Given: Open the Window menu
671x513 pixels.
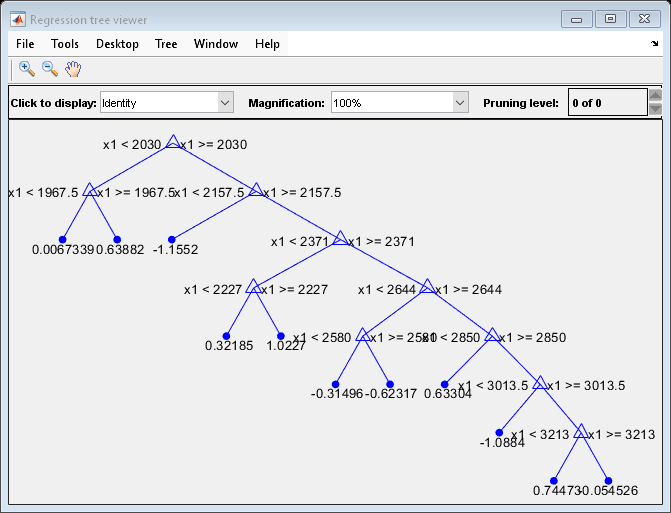Looking at the screenshot, I should pos(216,44).
